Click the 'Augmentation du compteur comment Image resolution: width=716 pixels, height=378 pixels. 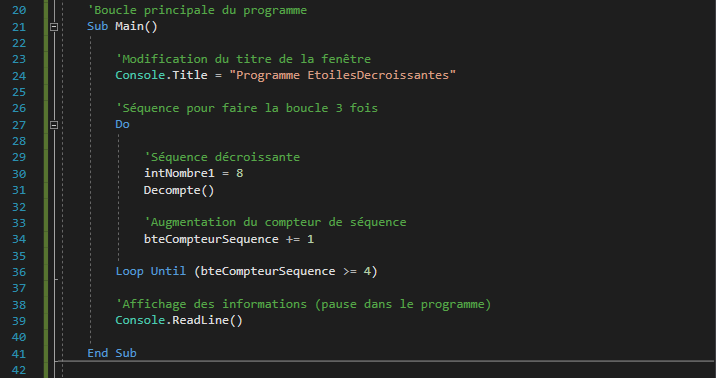[x=275, y=222]
